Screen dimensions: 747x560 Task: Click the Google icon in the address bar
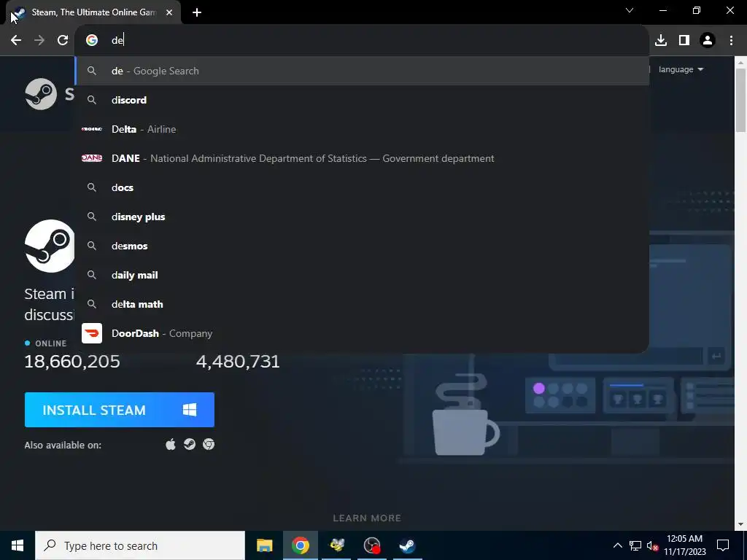pyautogui.click(x=91, y=41)
